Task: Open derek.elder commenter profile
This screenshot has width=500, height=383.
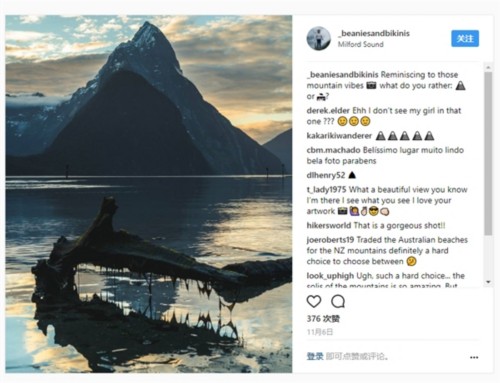Action: pyautogui.click(x=328, y=111)
